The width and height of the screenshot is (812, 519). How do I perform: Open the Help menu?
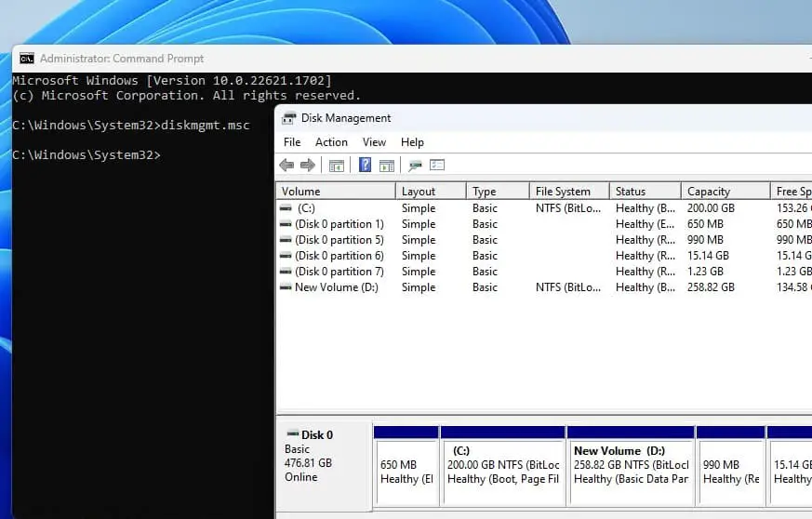[412, 142]
